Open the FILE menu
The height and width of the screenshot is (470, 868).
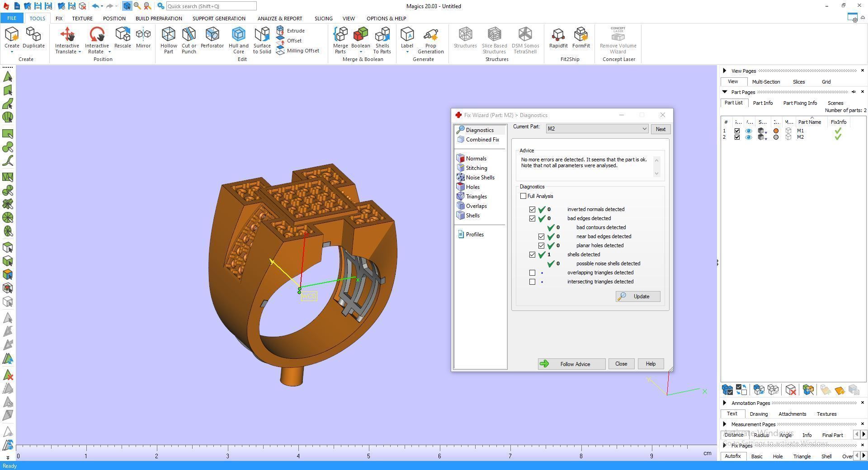pos(12,19)
